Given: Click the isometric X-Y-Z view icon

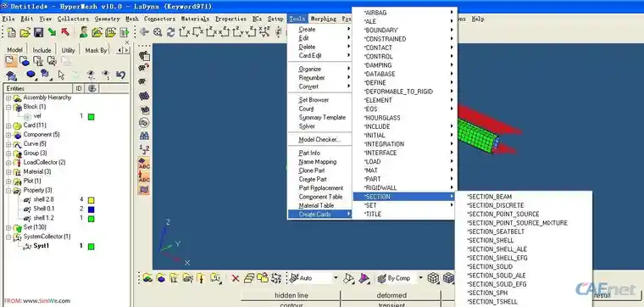Looking at the screenshot, I should [x=264, y=31].
